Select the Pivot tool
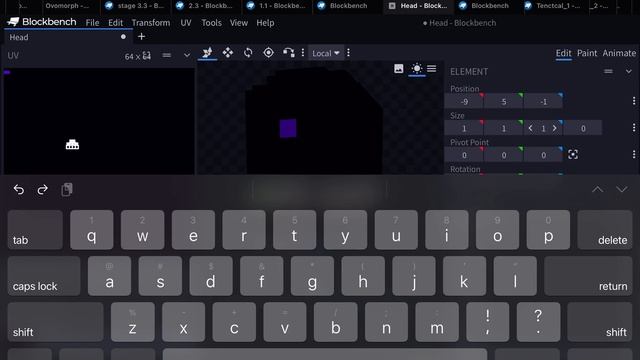The image size is (640, 360). pyautogui.click(x=269, y=53)
